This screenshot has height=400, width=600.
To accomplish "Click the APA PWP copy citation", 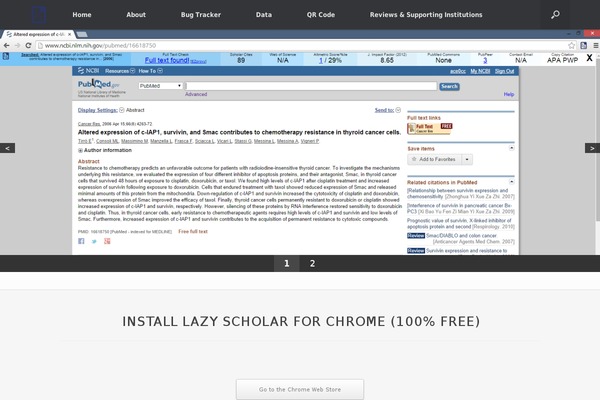I will (562, 60).
